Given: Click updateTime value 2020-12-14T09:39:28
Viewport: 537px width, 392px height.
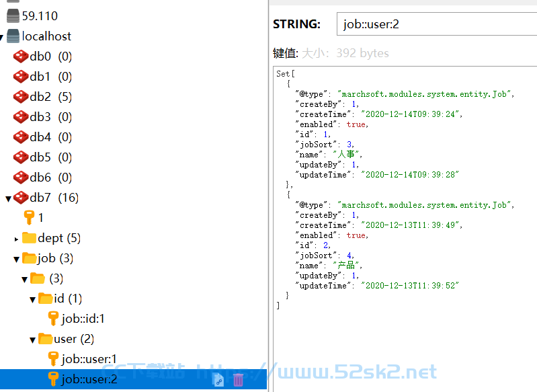Looking at the screenshot, I should click(410, 175).
